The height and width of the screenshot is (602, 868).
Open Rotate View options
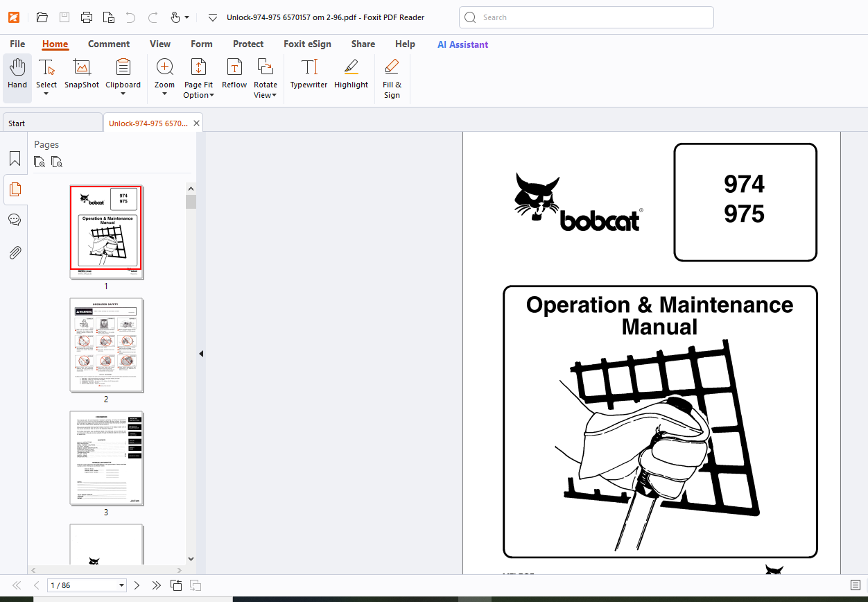click(x=265, y=78)
